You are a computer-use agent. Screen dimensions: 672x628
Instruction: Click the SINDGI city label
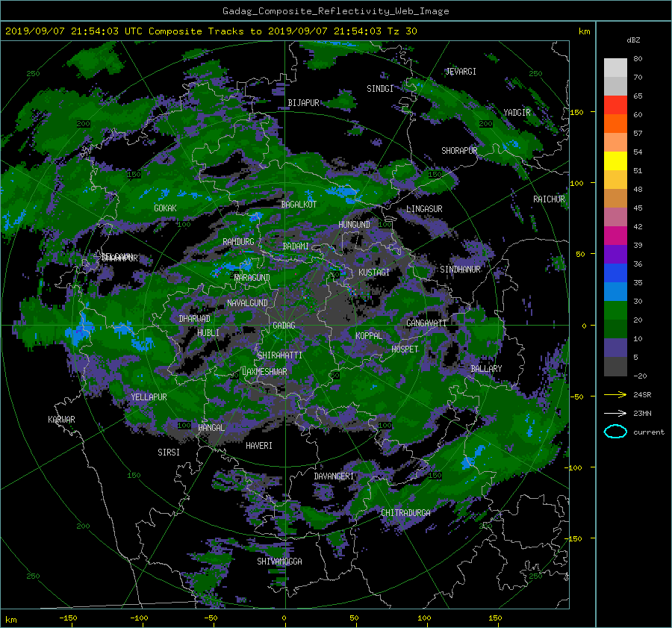tap(380, 89)
